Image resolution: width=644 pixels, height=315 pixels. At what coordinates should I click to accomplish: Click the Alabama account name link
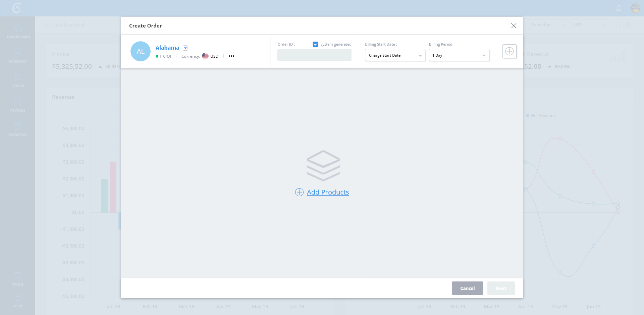click(167, 48)
